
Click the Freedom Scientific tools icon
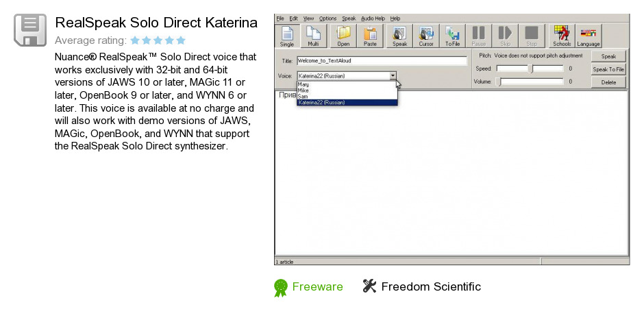pos(369,286)
